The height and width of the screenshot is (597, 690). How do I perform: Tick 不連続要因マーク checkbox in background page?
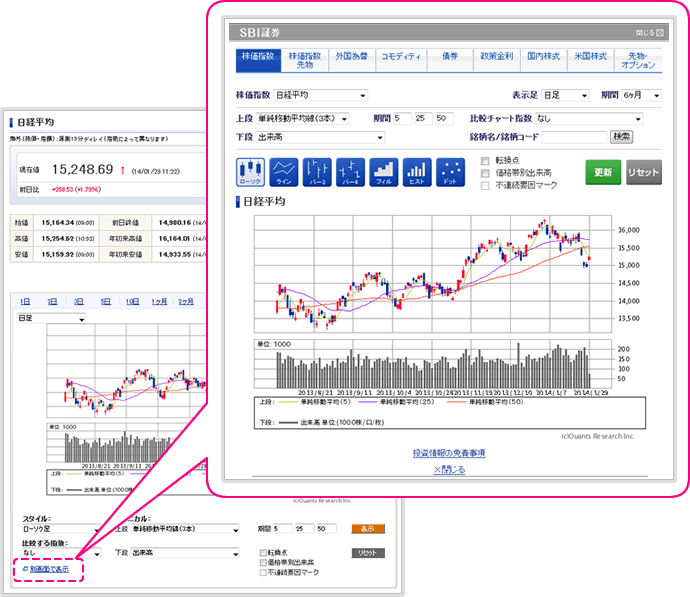(x=263, y=573)
